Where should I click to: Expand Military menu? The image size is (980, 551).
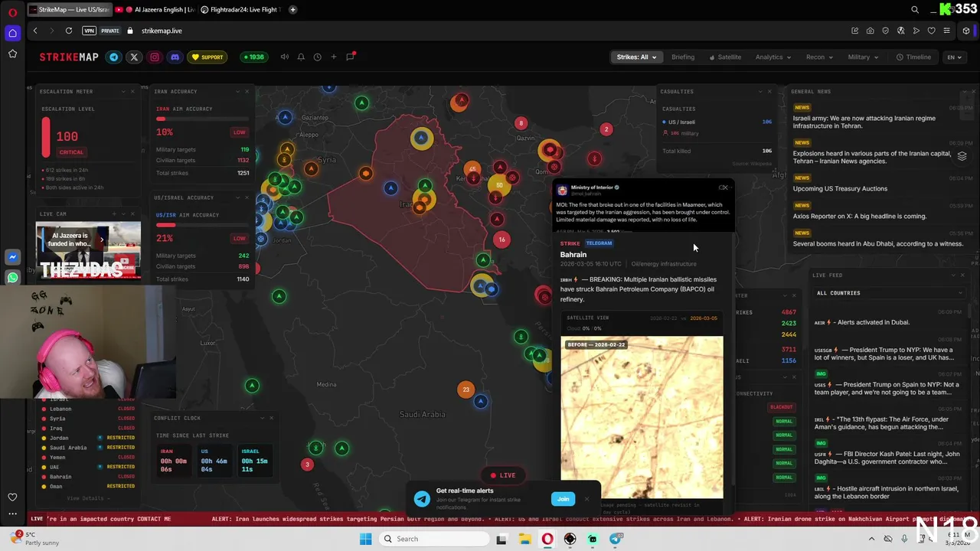[x=863, y=57]
